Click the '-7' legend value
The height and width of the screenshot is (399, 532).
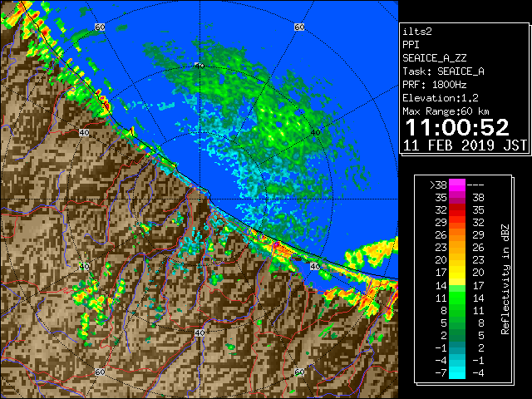441,373
